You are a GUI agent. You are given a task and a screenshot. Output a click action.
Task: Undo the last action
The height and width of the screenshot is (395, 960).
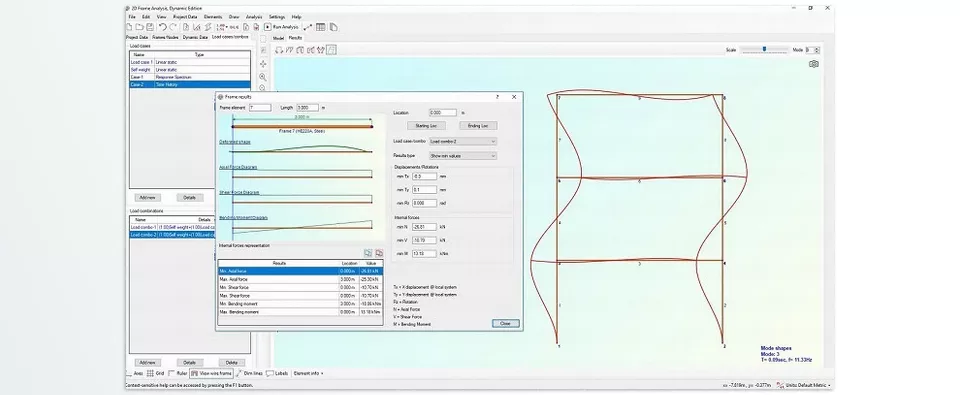[x=163, y=27]
